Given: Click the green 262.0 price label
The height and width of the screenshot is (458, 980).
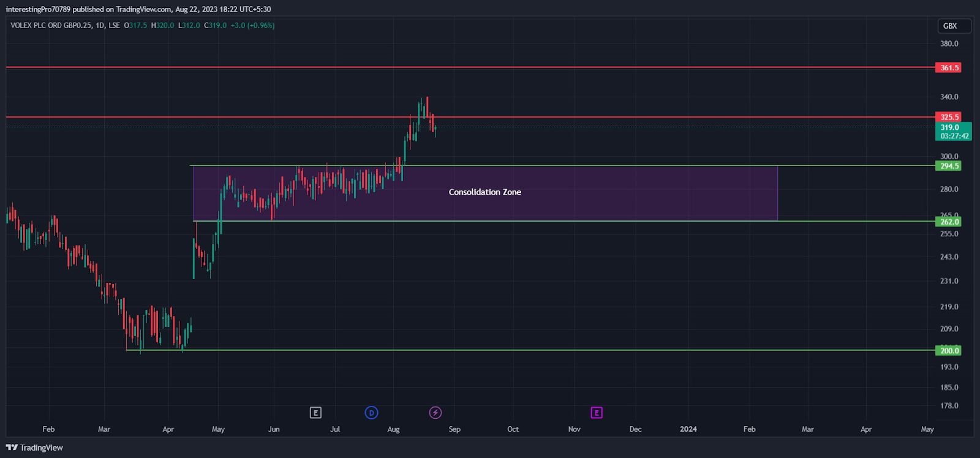Looking at the screenshot, I should pyautogui.click(x=949, y=222).
